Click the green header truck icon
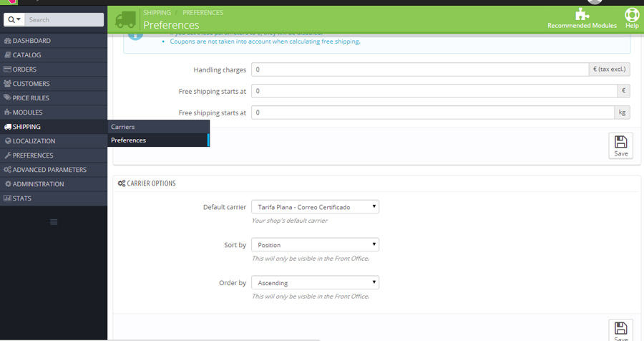 tap(125, 19)
